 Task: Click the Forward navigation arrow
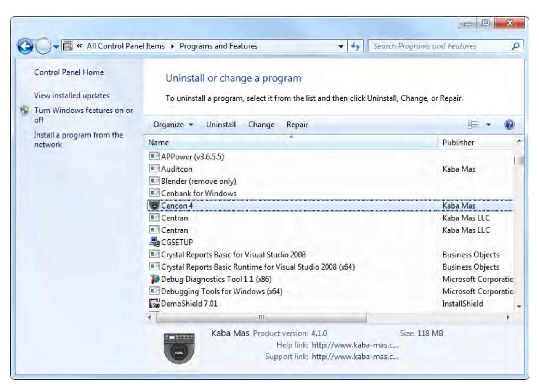[x=43, y=47]
